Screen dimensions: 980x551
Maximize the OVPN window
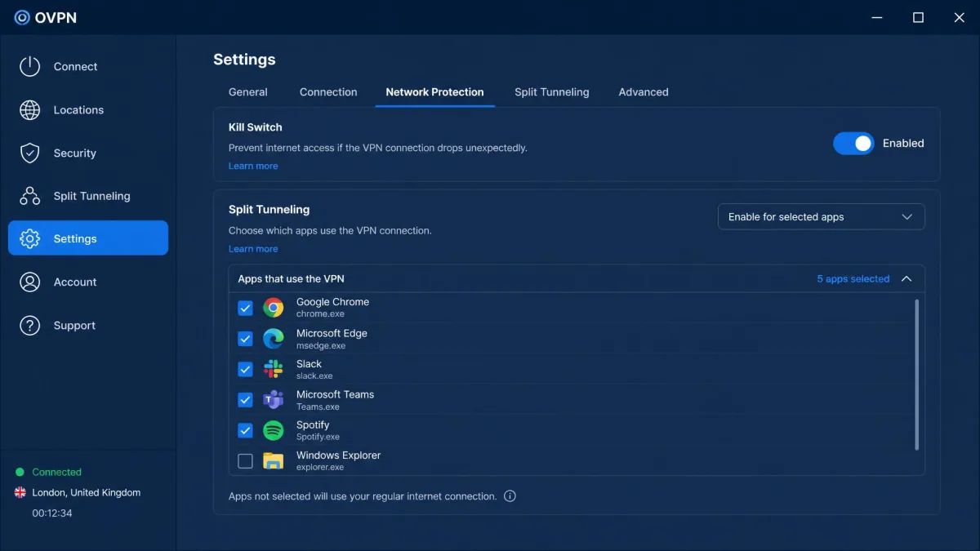[x=918, y=18]
